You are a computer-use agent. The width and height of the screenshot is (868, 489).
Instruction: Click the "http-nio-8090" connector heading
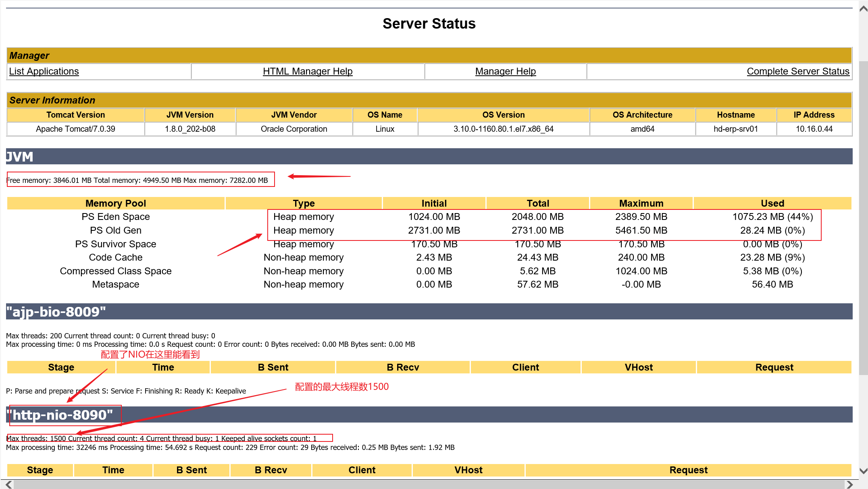pyautogui.click(x=60, y=415)
